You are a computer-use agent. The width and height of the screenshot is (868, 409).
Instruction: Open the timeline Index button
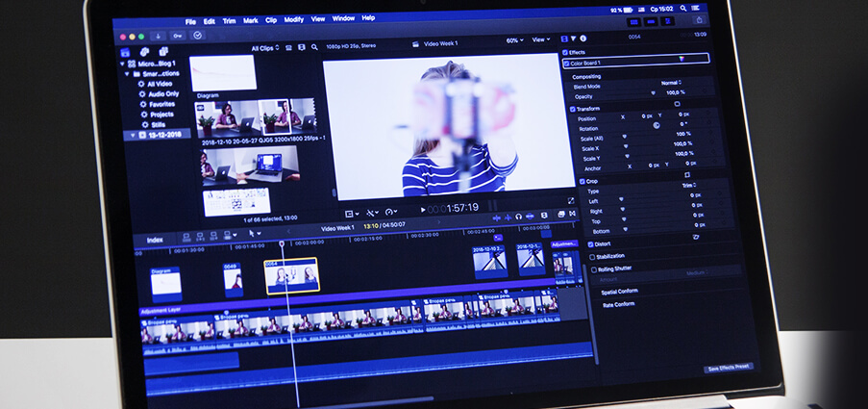(155, 240)
